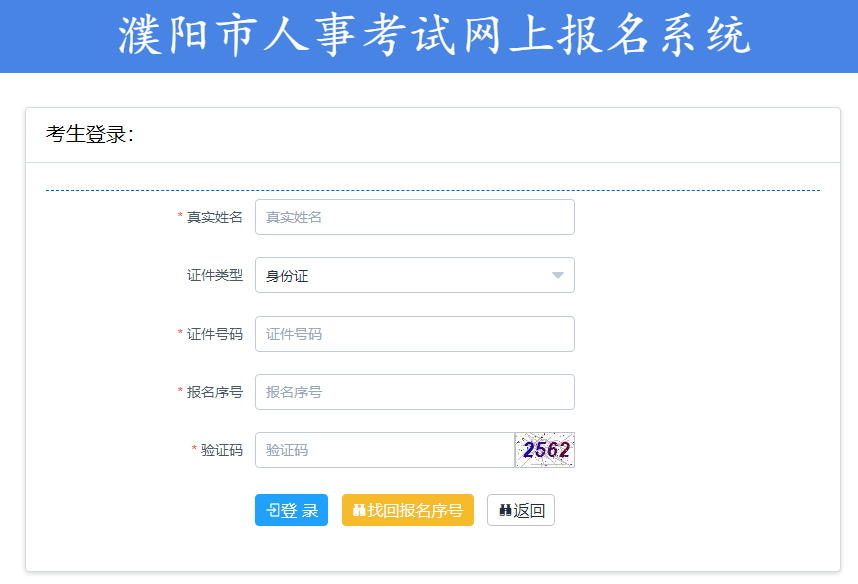Viewport: 858px width, 584px height.
Task: Select the 报名序号 input field
Action: pos(414,392)
